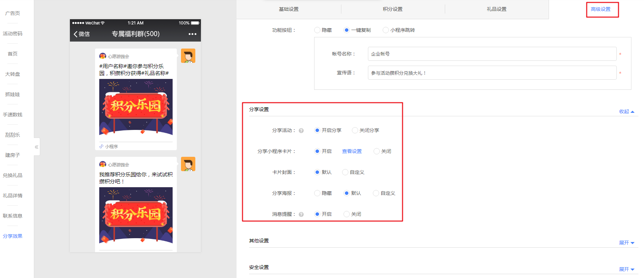The width and height of the screenshot is (644, 278).
Task: Select 一键复制 for 功能按钮
Action: 347,30
